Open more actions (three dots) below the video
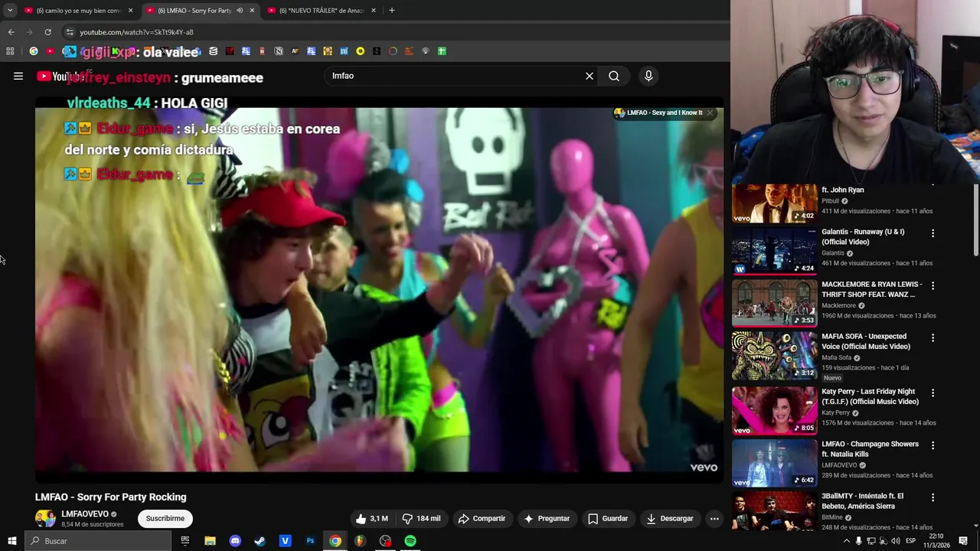980x551 pixels. (714, 518)
